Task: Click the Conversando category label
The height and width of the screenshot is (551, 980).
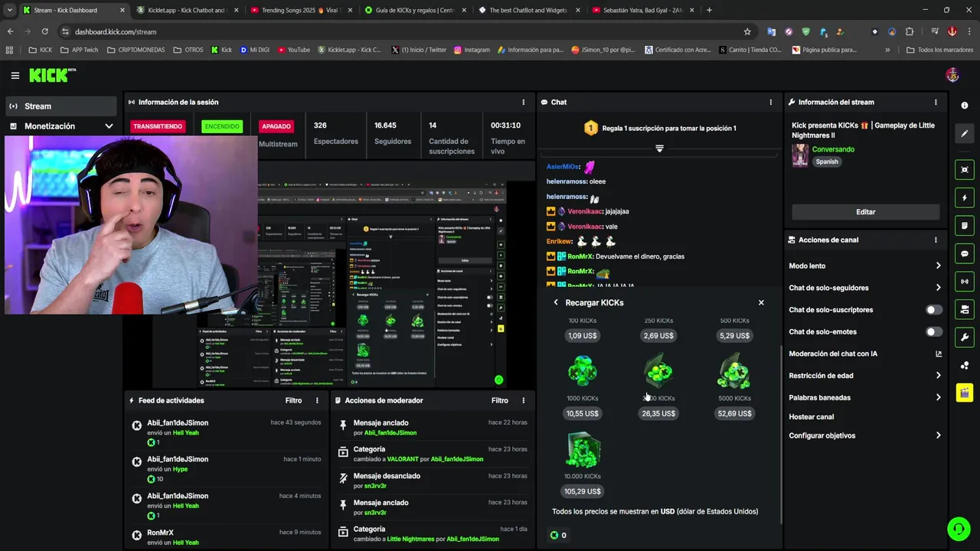Action: [833, 149]
